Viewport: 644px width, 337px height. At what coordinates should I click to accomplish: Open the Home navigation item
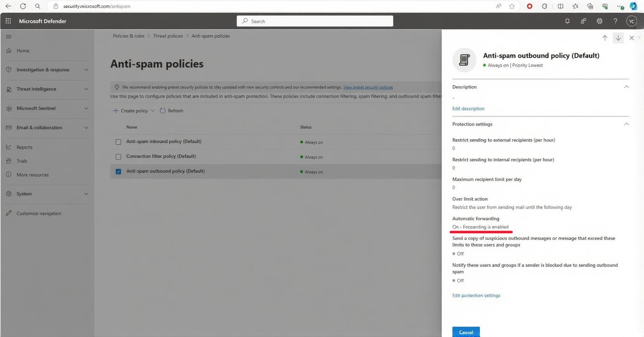click(x=23, y=51)
